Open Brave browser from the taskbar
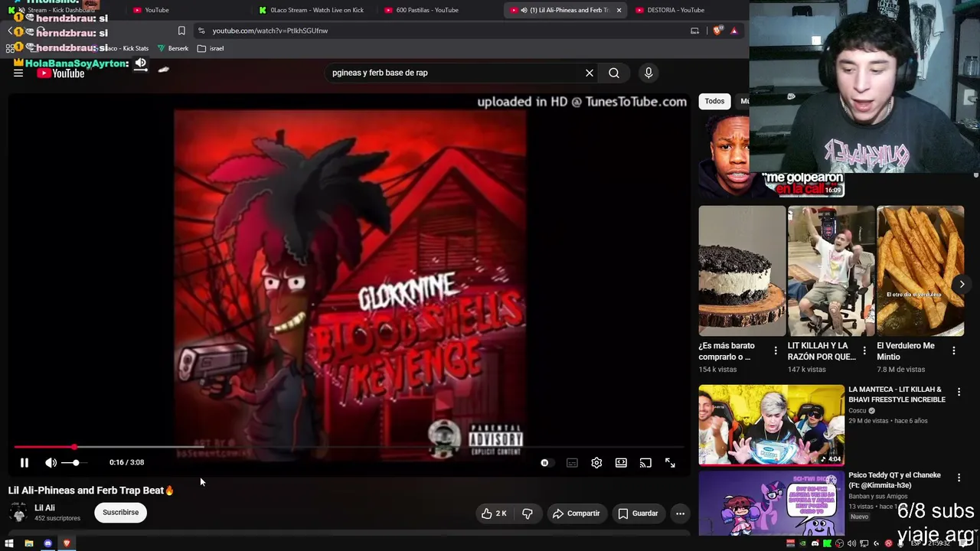The image size is (980, 551). [67, 543]
